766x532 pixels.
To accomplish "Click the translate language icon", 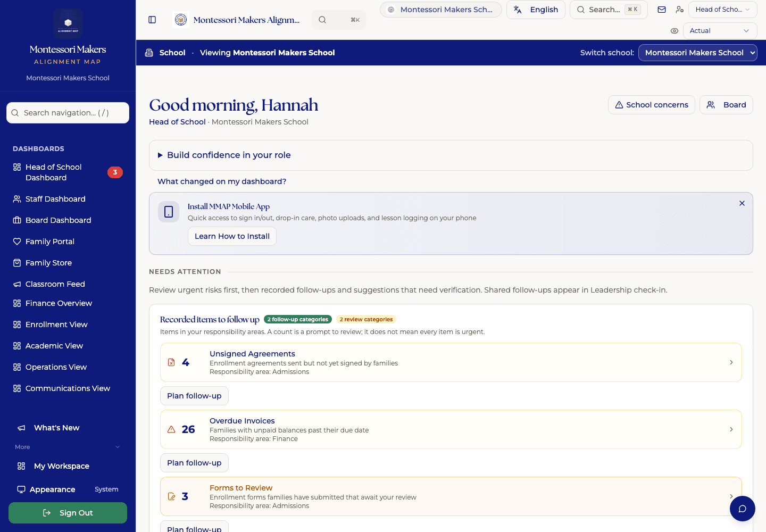I will pos(518,10).
